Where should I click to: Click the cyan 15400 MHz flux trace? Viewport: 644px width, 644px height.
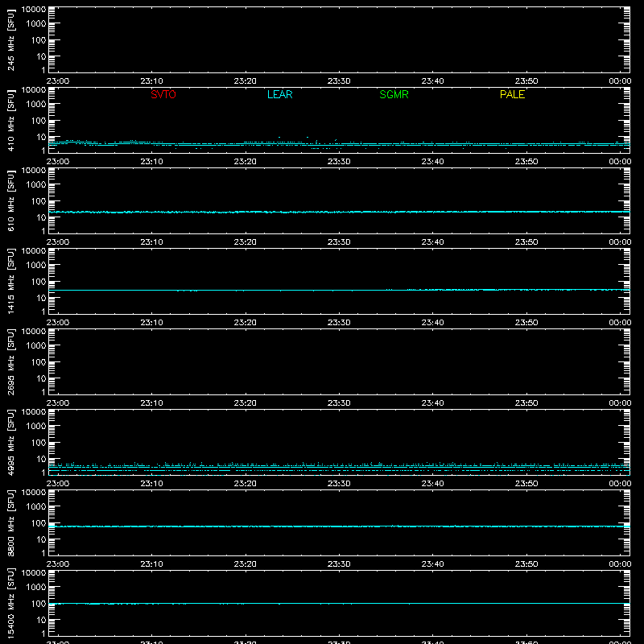[x=339, y=603]
